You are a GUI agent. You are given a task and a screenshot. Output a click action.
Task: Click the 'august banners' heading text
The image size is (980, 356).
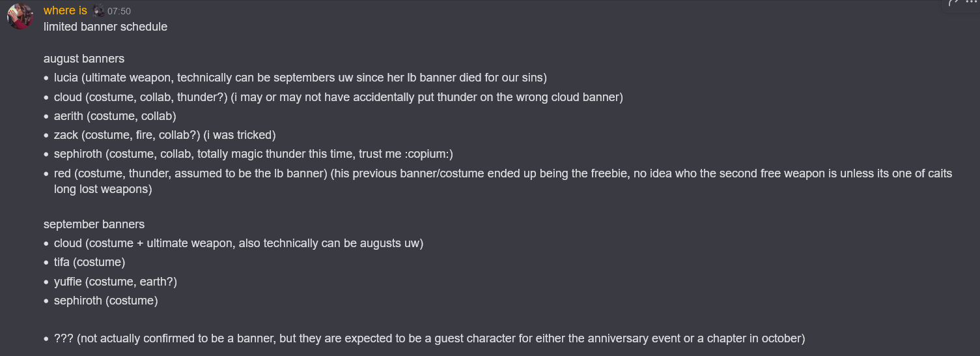[x=84, y=59]
